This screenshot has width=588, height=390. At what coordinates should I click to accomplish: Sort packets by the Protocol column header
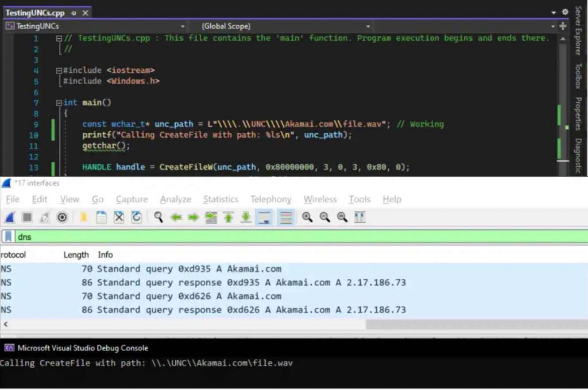coord(13,255)
